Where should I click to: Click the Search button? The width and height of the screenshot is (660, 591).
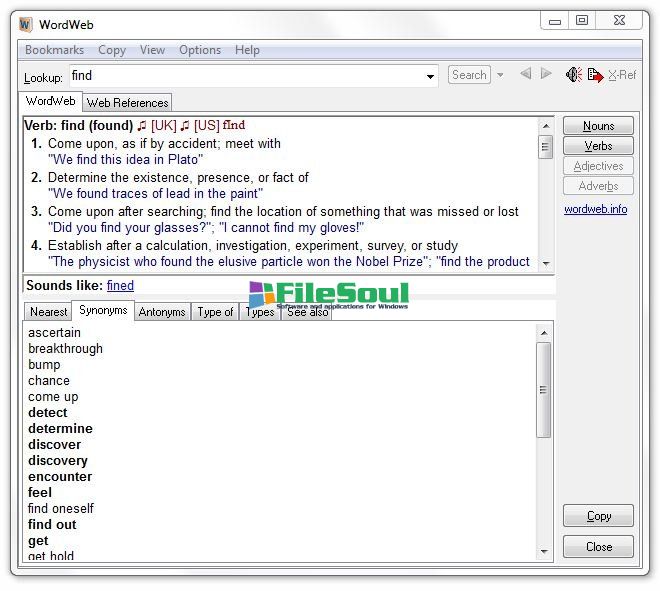(x=469, y=75)
